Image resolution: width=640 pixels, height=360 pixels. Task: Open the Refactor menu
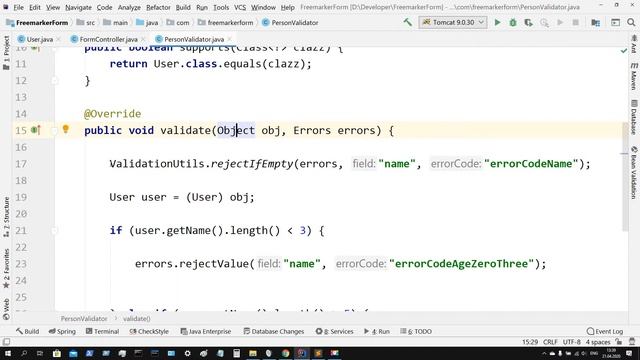pos(158,7)
